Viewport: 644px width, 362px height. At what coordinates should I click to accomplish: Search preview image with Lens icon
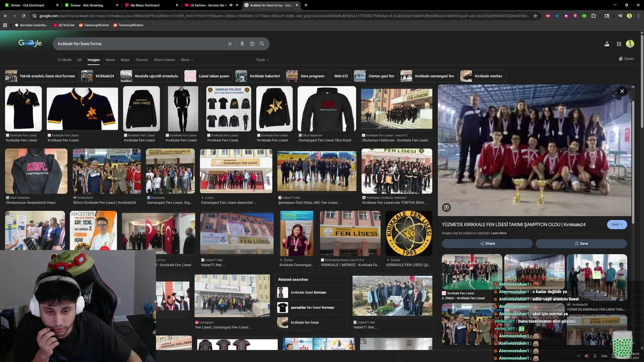(x=446, y=208)
